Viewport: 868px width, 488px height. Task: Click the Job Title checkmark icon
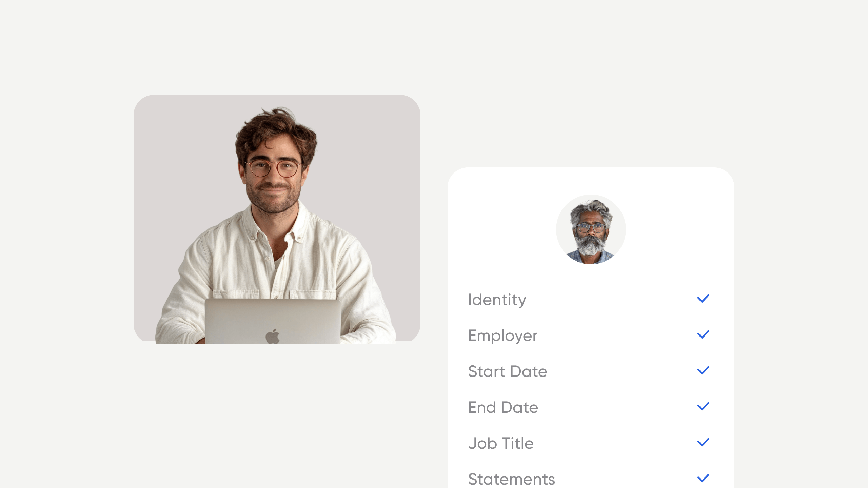(x=703, y=442)
